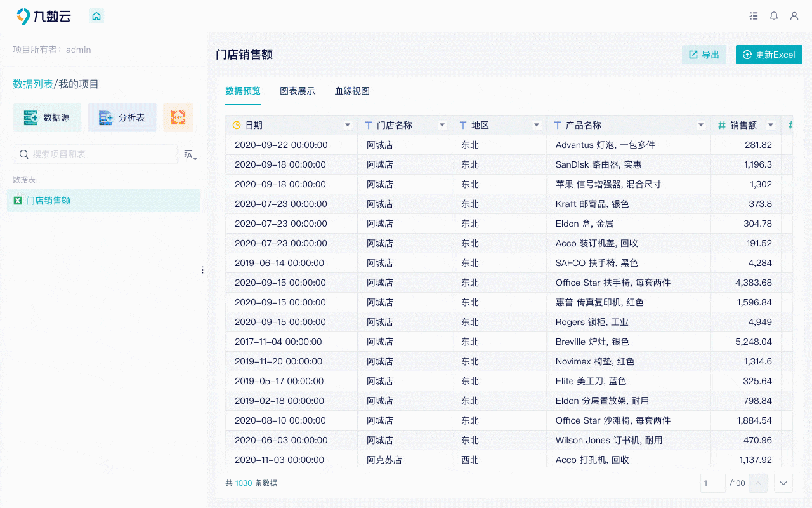Click cell Kraft 邮寄品, 银色

click(628, 204)
